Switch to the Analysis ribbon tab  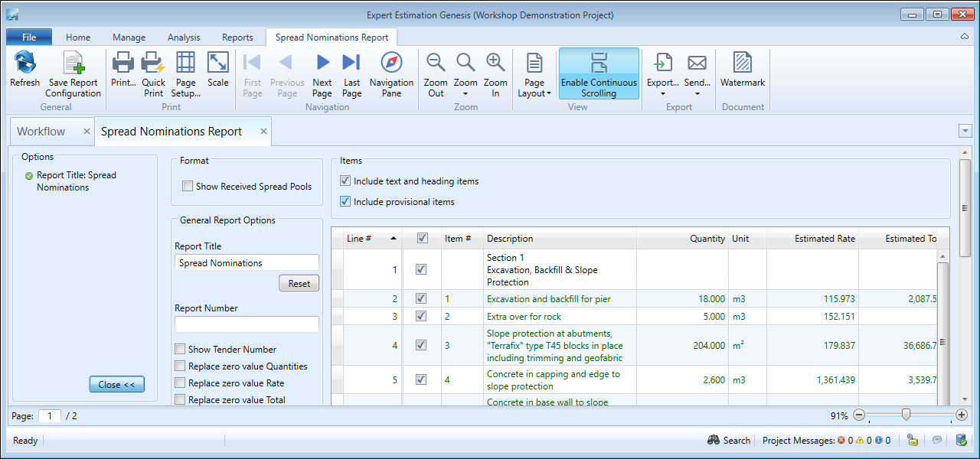184,37
